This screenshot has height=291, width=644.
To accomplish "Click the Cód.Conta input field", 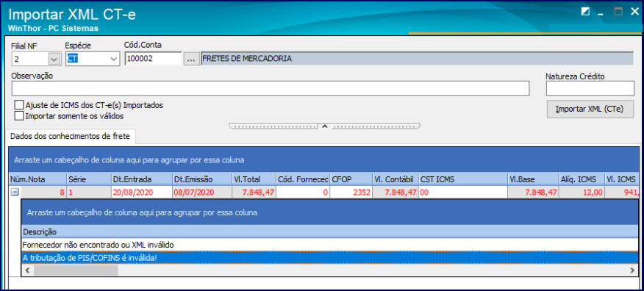I will [x=153, y=59].
